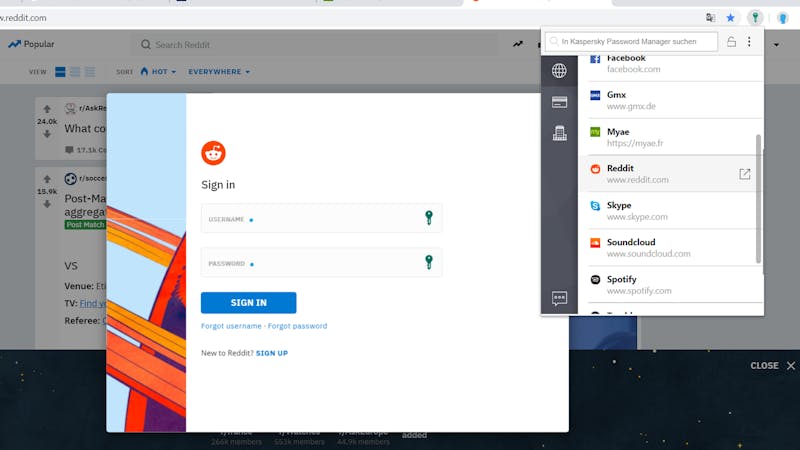Show applications building icon in sidebar
The image size is (800, 450).
(559, 133)
